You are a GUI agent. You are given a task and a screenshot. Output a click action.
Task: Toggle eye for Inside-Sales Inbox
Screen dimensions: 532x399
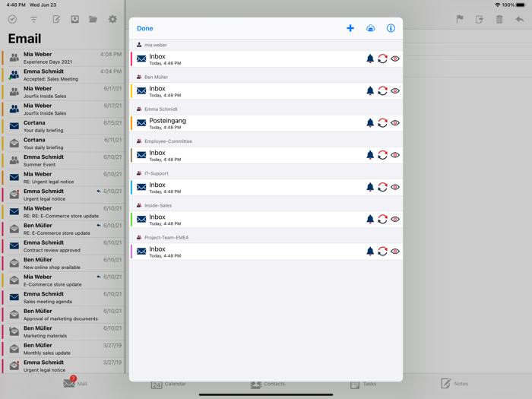click(395, 219)
